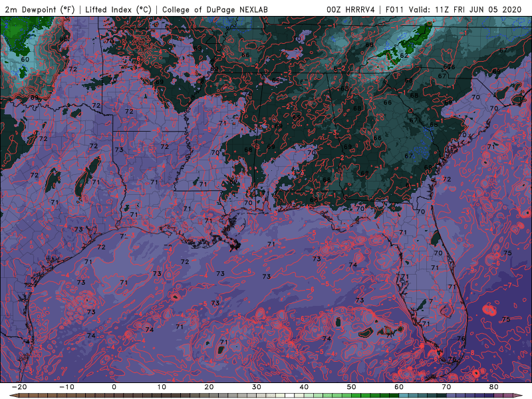Viewport: 532px width, 399px height.
Task: Click the "College of DuPage NEXLAB" text
Action: click(x=215, y=10)
